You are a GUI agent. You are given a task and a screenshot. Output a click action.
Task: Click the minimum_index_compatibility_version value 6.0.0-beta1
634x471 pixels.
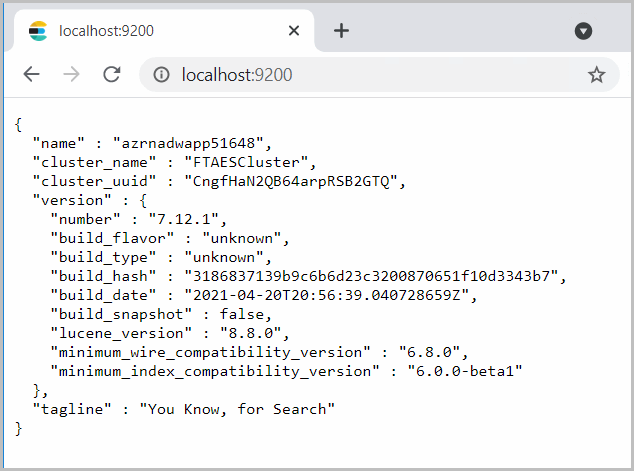pos(464,371)
